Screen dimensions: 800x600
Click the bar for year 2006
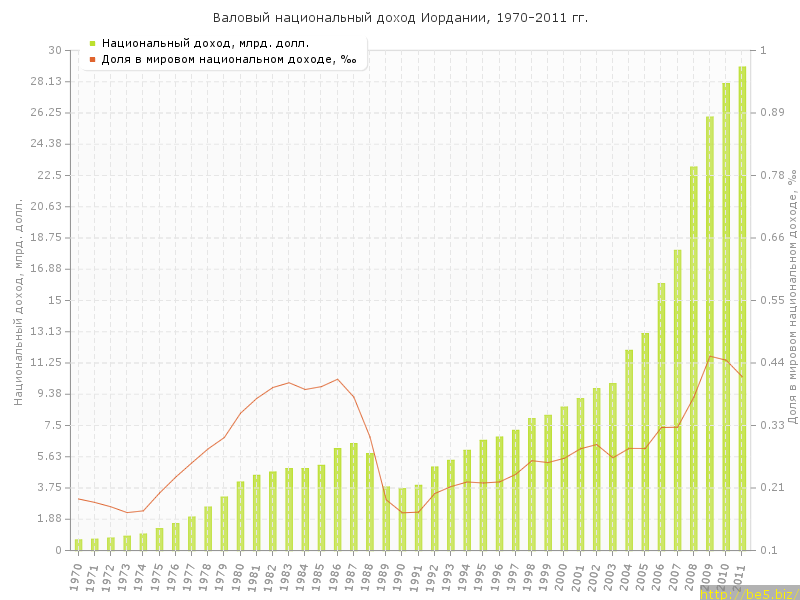click(x=661, y=416)
